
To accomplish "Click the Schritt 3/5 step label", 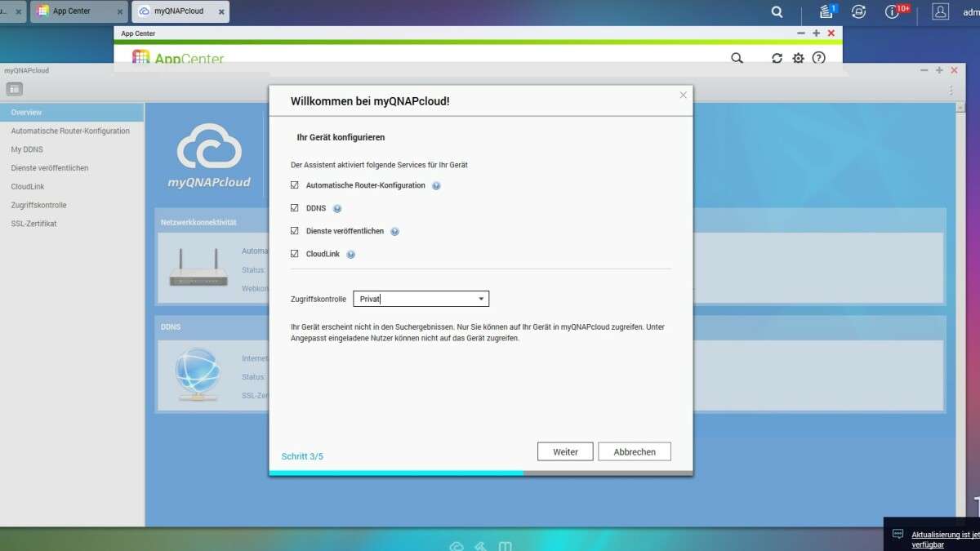I will pyautogui.click(x=302, y=456).
